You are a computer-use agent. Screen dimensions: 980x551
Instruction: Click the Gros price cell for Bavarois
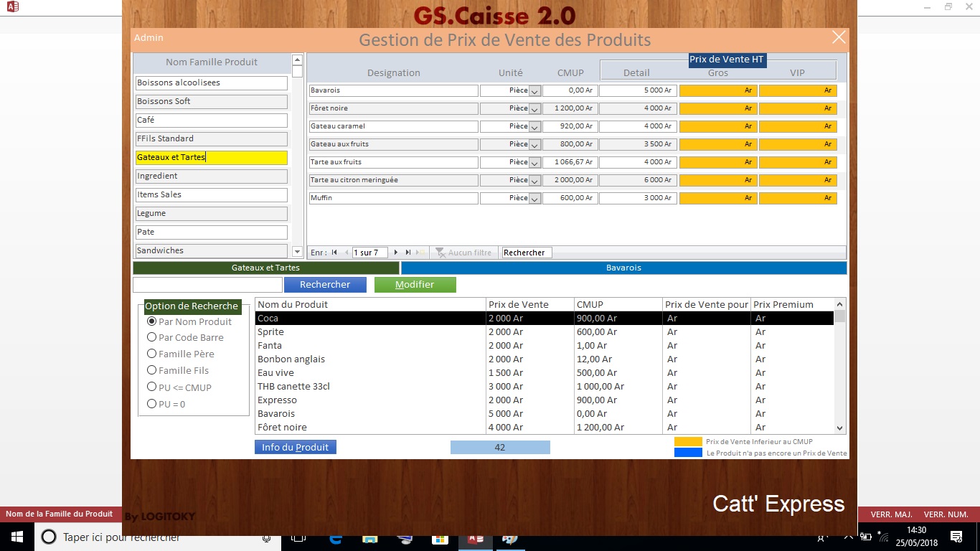point(717,90)
